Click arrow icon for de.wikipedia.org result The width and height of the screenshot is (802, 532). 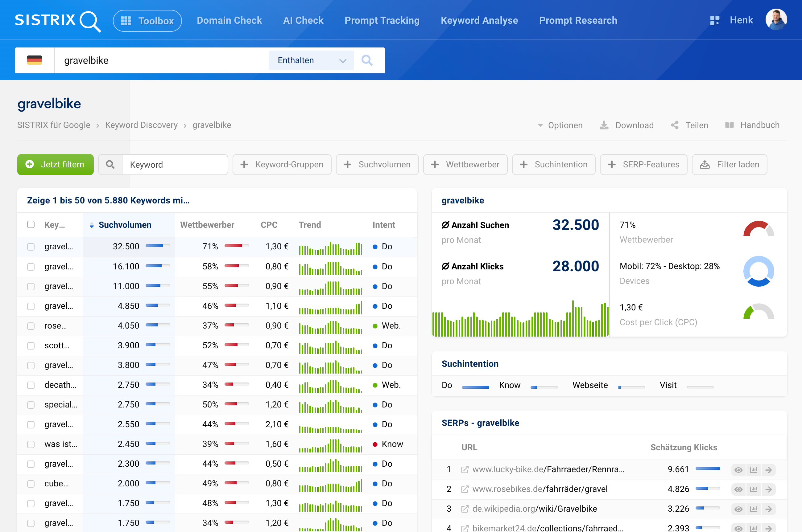[768, 509]
